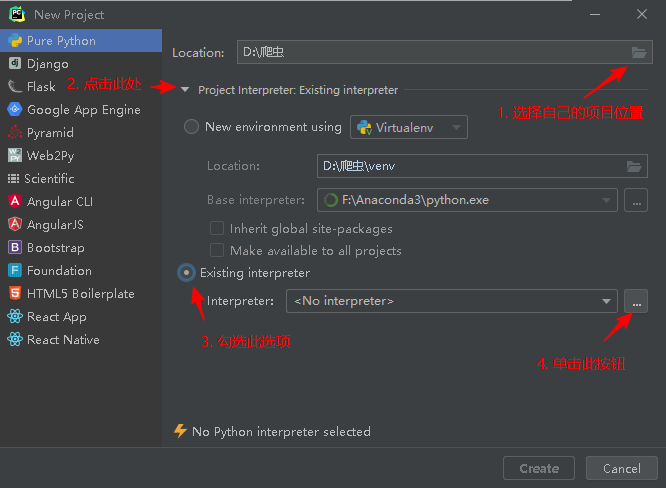Choose the Bootstrap project icon
This screenshot has width=666, height=488.
pyautogui.click(x=15, y=248)
